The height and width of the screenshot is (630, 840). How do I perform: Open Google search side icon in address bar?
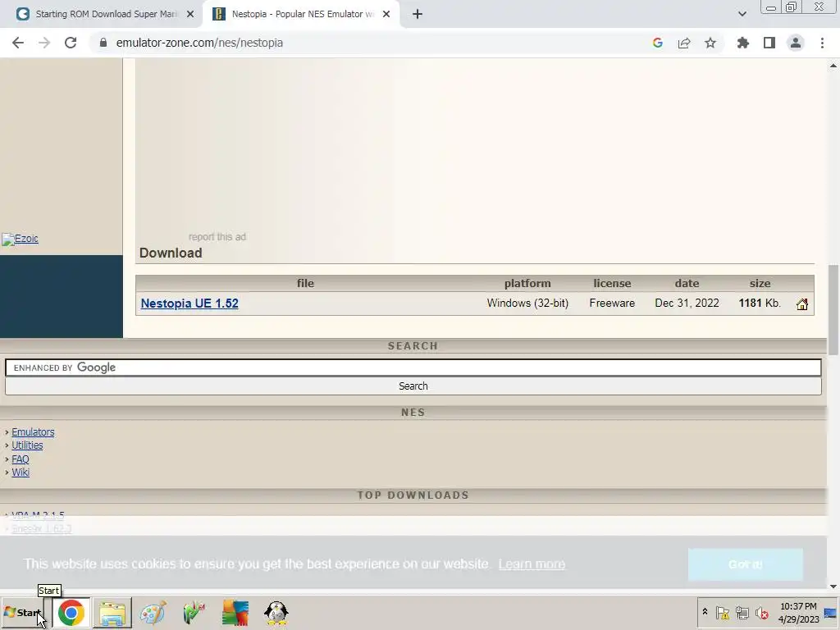tap(658, 43)
